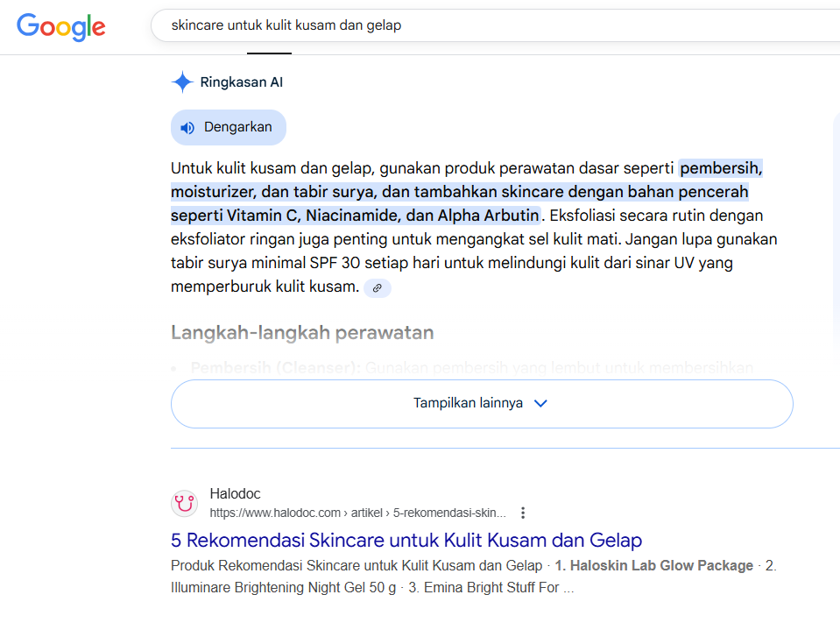Image resolution: width=840 pixels, height=623 pixels.
Task: Click the chevron inside Tampilkan lainnya
Action: (x=541, y=404)
